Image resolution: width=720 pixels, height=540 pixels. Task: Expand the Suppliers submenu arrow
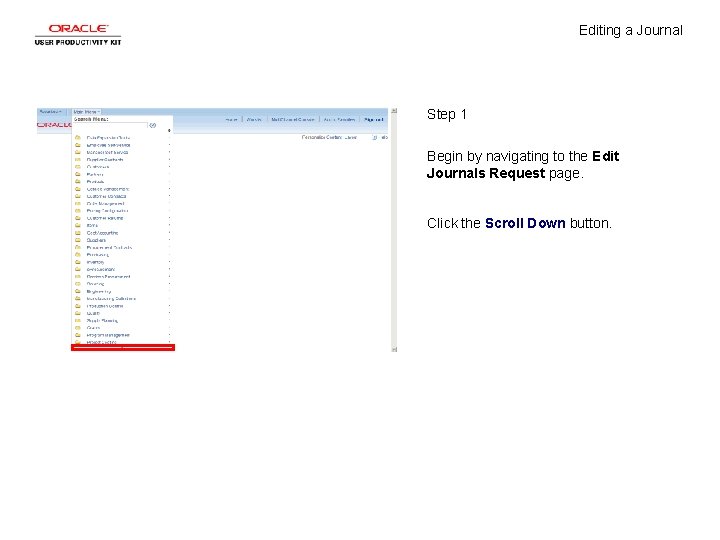(169, 240)
